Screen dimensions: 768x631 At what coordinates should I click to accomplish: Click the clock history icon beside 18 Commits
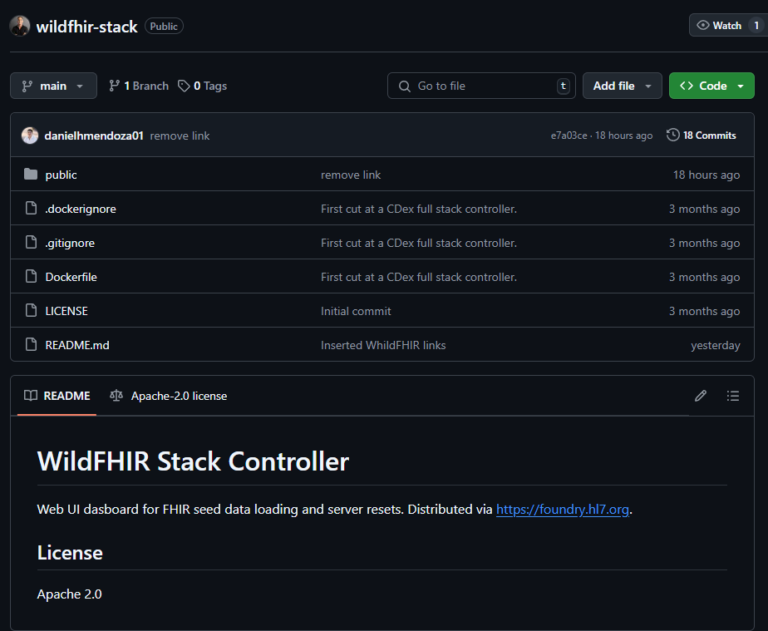(673, 135)
